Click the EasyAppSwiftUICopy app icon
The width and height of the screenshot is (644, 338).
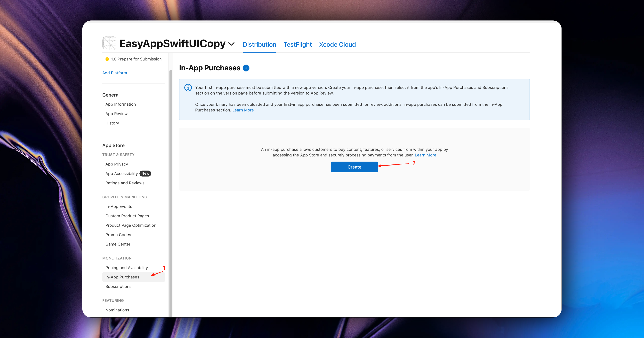[109, 43]
